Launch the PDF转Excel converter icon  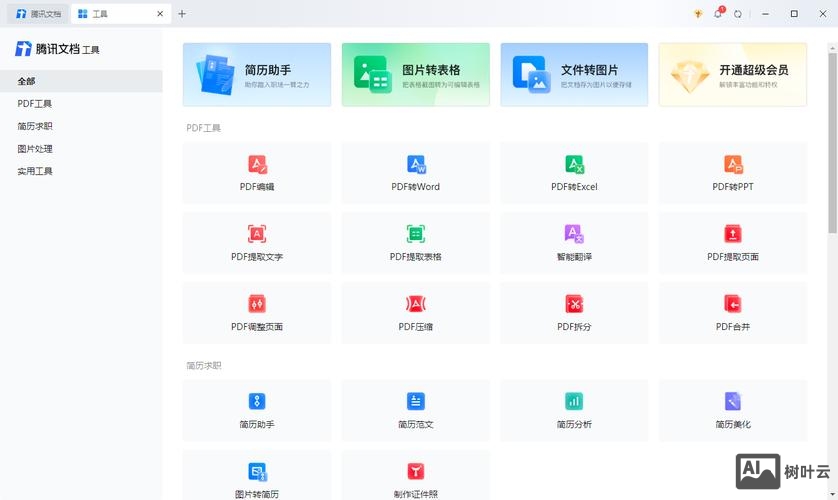tap(575, 164)
